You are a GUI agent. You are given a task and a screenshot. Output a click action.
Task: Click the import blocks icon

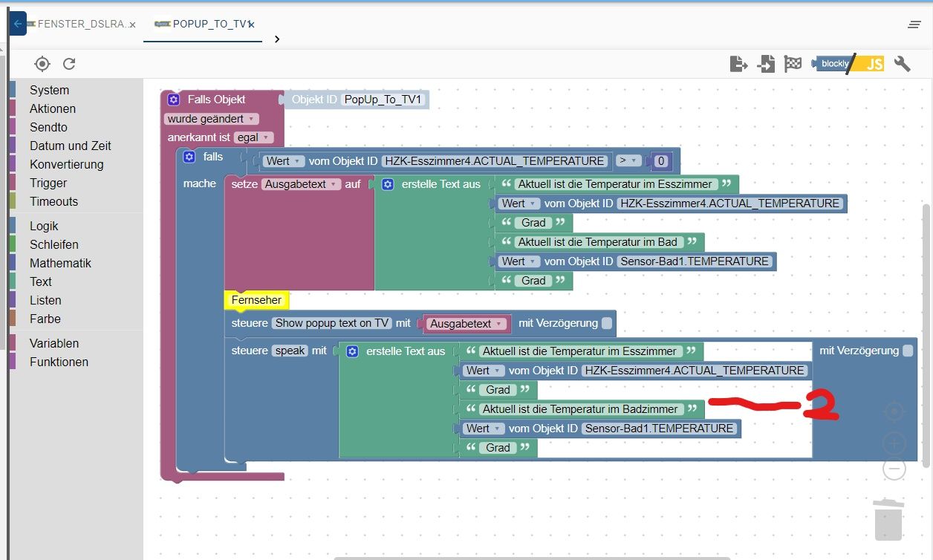tap(766, 64)
